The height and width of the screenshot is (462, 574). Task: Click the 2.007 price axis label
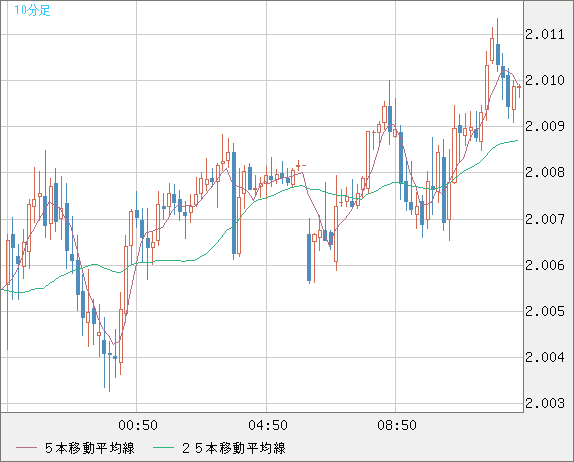(545, 220)
